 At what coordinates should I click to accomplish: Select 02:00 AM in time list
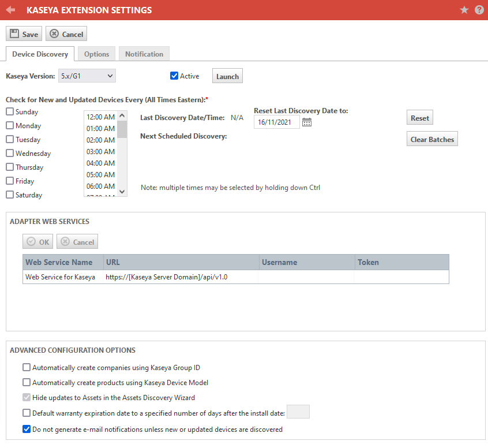tap(100, 140)
